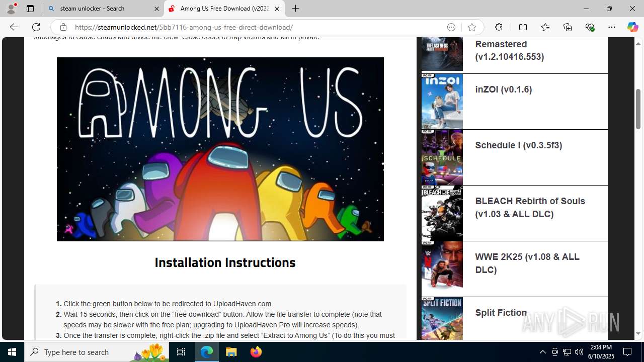Launch the Copilot sidebar
Screen dimensions: 644x362
tap(632, 27)
